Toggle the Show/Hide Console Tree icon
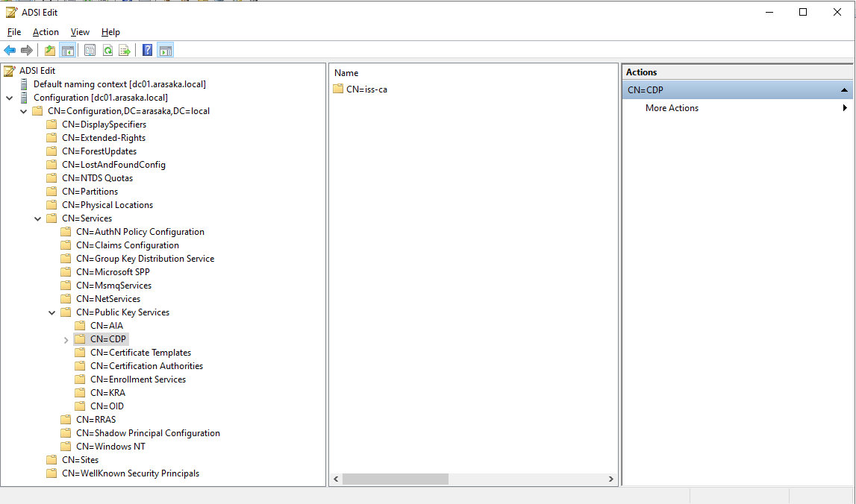This screenshot has width=856, height=504. 67,50
